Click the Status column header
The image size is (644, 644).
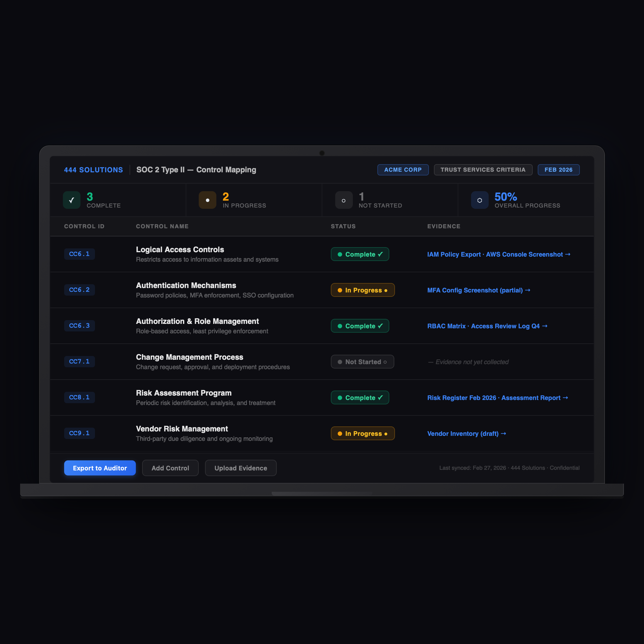click(343, 226)
